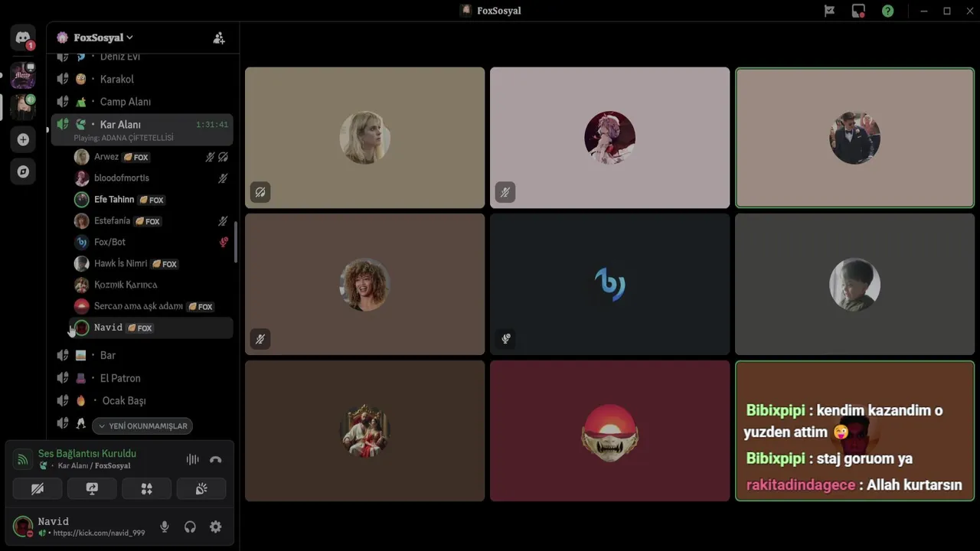Select user Efe Tahinn in voice list

[x=151, y=200]
